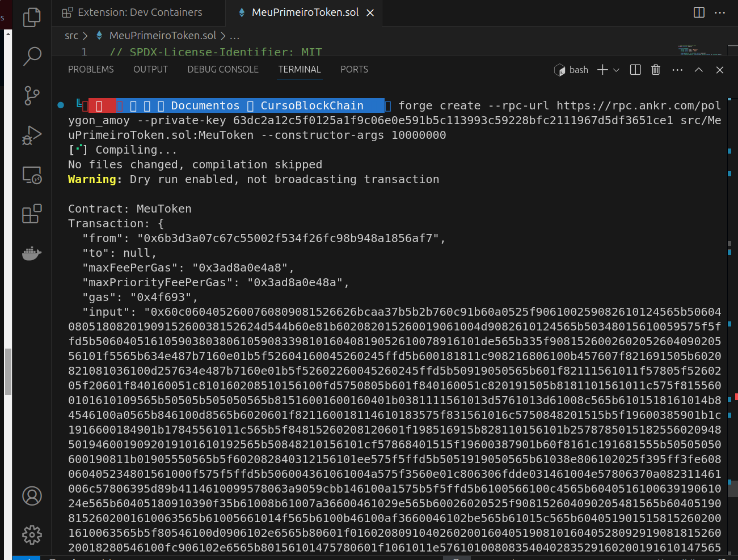Open terminal panel ellipsis menu
The width and height of the screenshot is (738, 560).
[x=677, y=70]
